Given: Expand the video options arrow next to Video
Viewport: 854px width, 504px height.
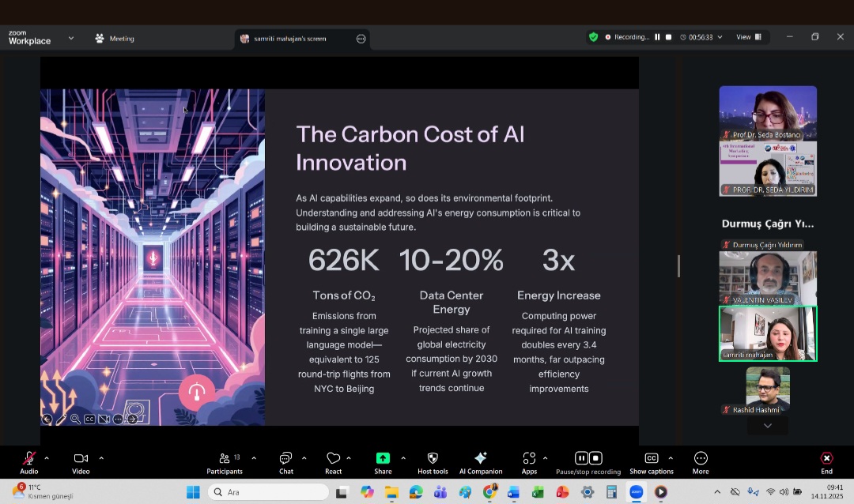Looking at the screenshot, I should 101,458.
